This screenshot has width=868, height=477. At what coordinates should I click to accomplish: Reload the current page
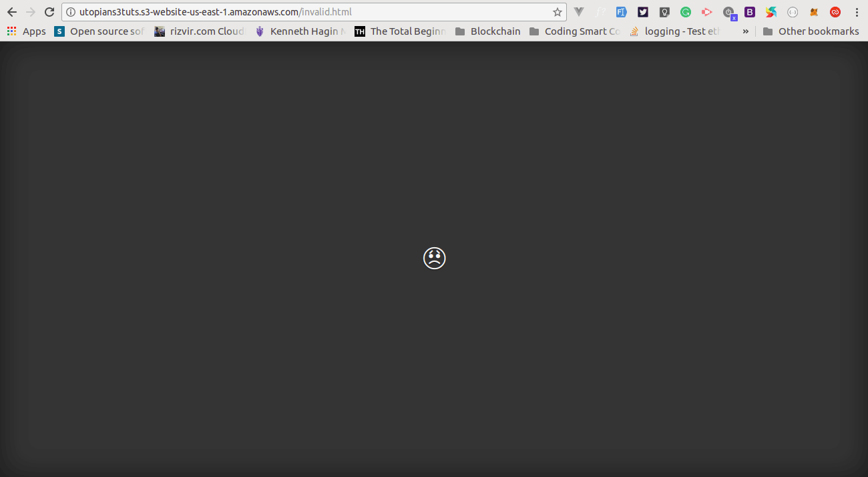(x=49, y=12)
